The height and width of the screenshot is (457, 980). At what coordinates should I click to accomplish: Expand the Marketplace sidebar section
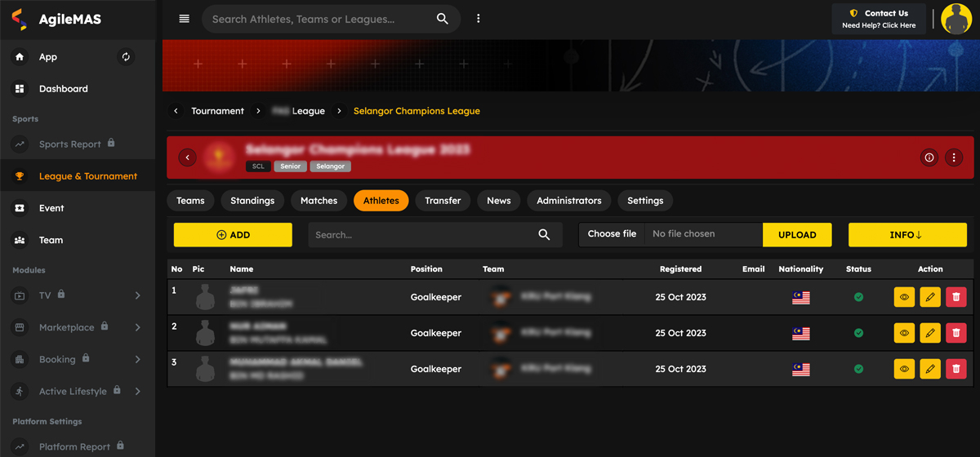click(137, 327)
